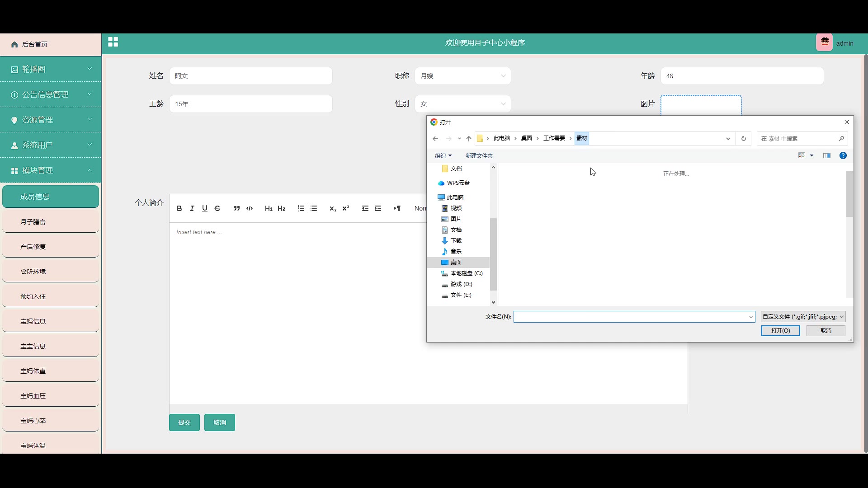Select 下载 folder in navigation tree
868x488 pixels.
[456, 240]
